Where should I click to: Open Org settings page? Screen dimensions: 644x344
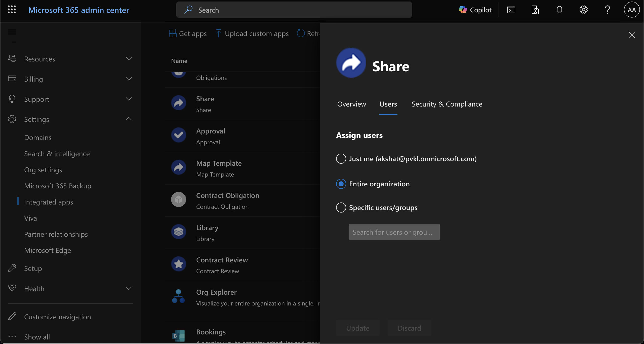[x=43, y=170]
